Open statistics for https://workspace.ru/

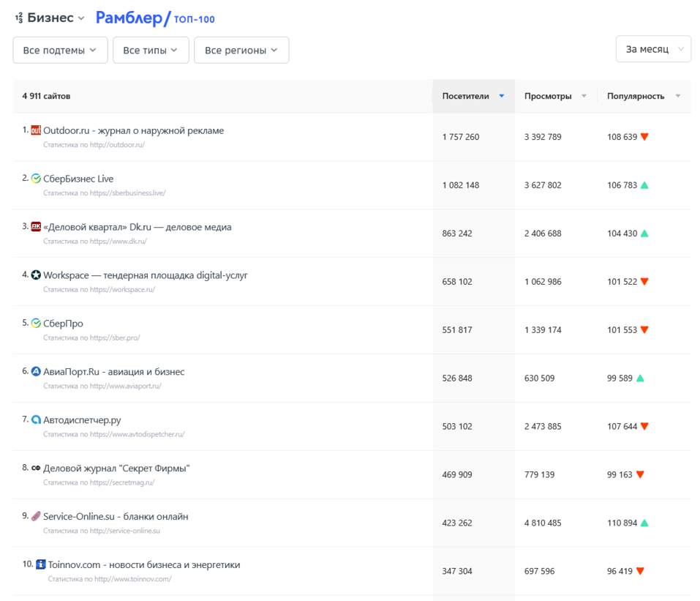coord(99,290)
